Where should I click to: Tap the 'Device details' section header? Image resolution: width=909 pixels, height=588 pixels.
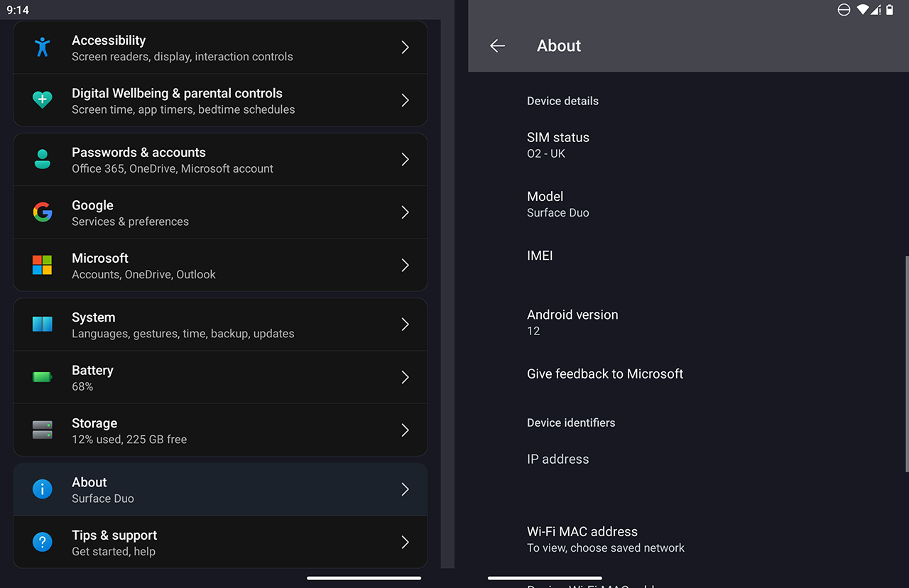point(562,101)
